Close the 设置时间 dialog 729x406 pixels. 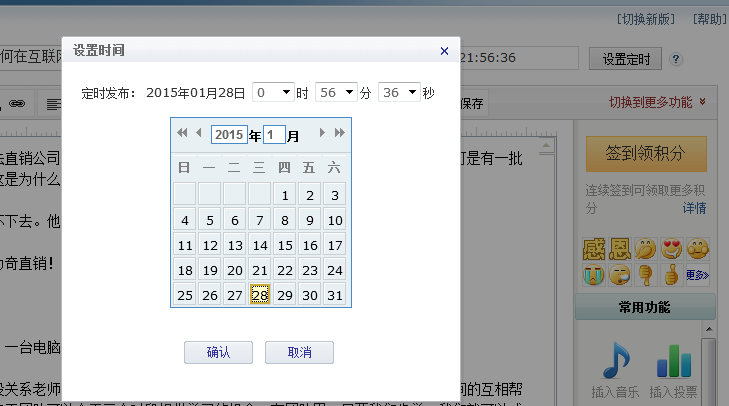point(444,51)
